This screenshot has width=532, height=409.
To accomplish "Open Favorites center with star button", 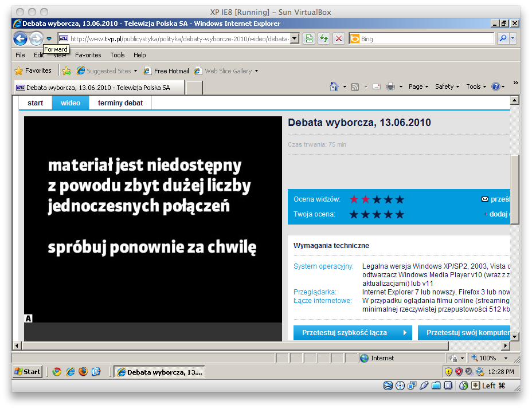I will click(x=33, y=70).
